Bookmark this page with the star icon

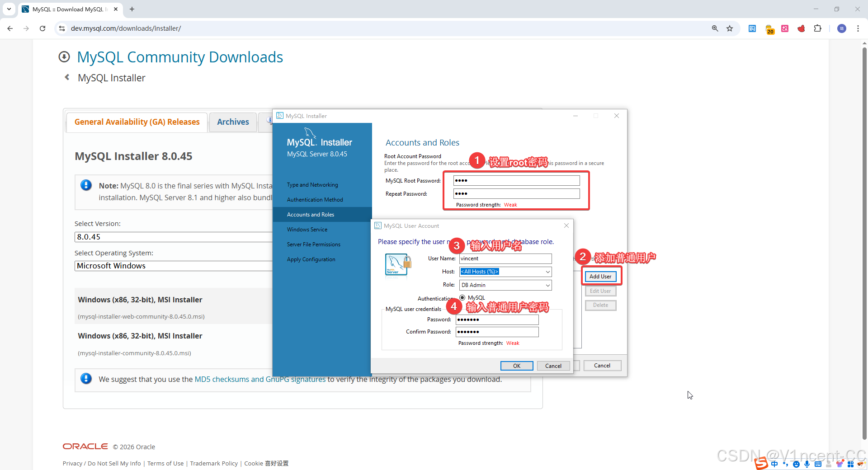[x=730, y=28]
